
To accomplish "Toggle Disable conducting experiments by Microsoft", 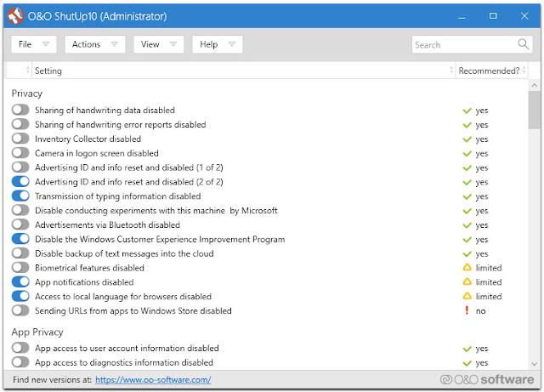I will tap(20, 210).
